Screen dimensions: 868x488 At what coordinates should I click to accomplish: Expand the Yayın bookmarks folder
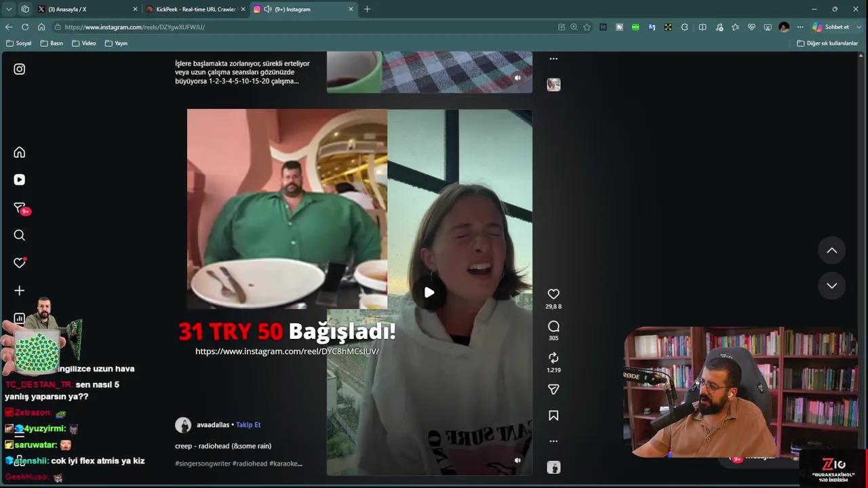tap(116, 43)
